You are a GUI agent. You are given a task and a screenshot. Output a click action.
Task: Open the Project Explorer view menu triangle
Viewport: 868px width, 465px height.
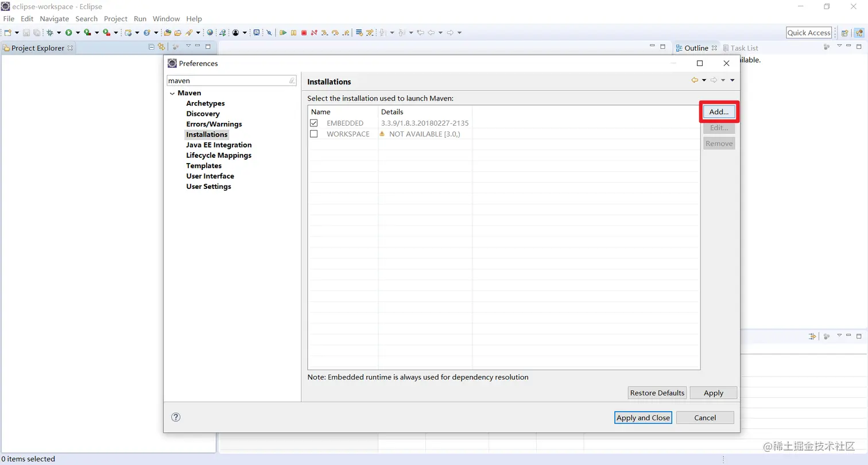[x=188, y=46]
